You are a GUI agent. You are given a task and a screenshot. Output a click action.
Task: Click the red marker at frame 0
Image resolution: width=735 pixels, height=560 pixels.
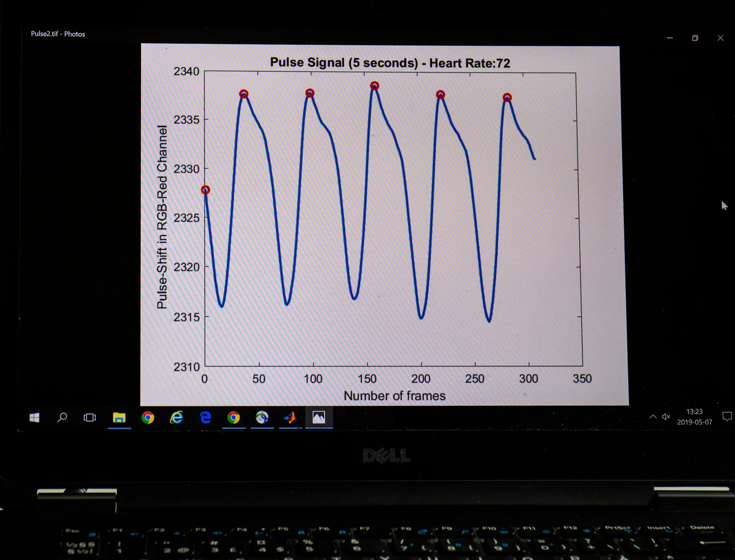205,190
